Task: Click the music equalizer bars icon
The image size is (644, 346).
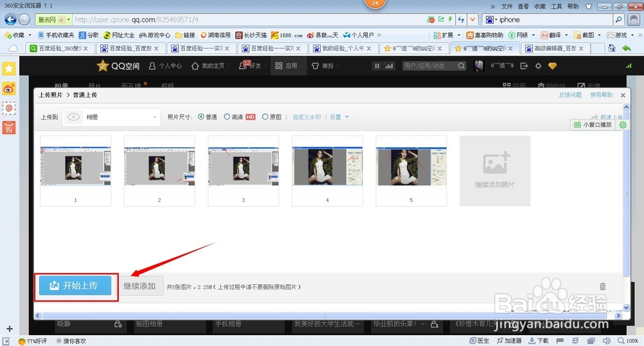Action: click(x=389, y=66)
